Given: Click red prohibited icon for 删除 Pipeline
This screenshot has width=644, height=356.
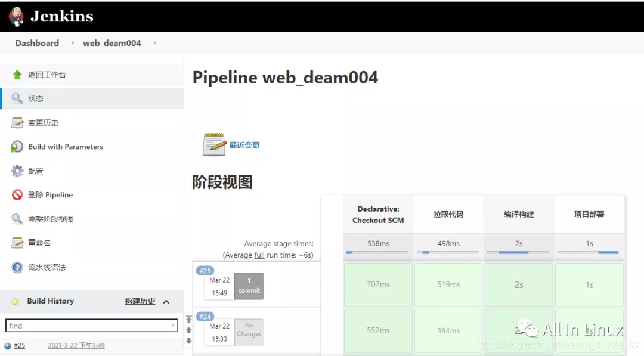Looking at the screenshot, I should [x=17, y=194].
